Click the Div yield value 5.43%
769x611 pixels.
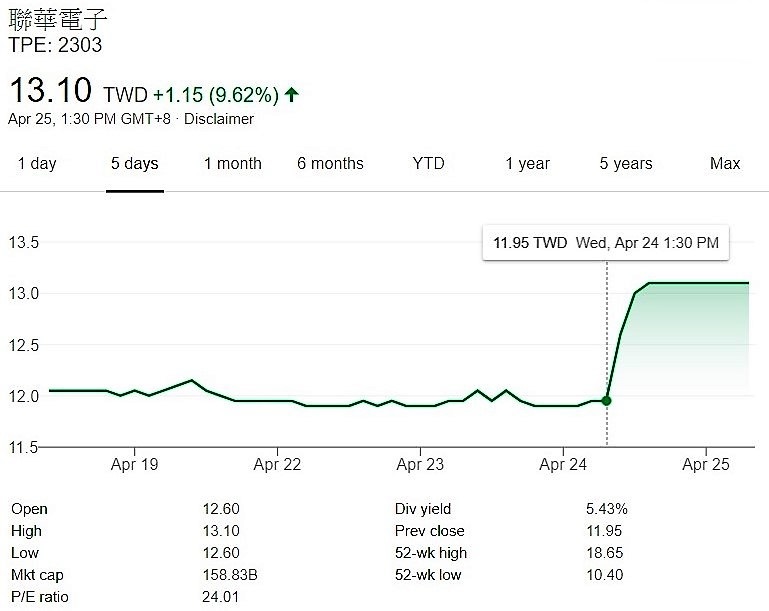(x=607, y=509)
